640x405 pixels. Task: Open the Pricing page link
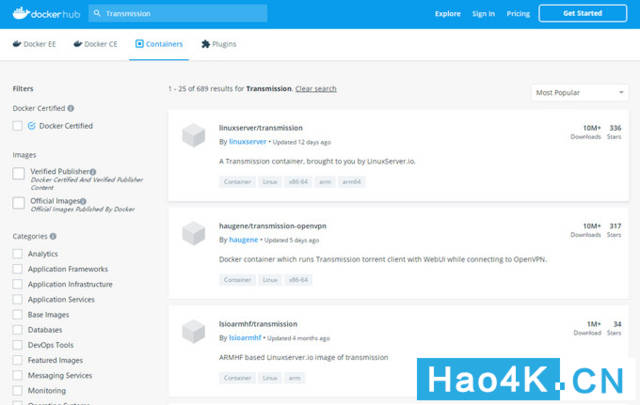[x=518, y=13]
